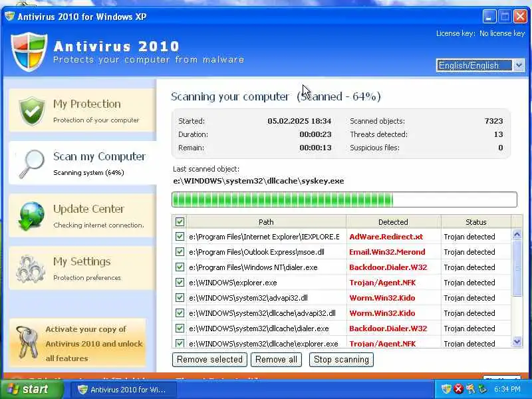Click the title bar shield icon
532x399 pixels.
(x=9, y=16)
